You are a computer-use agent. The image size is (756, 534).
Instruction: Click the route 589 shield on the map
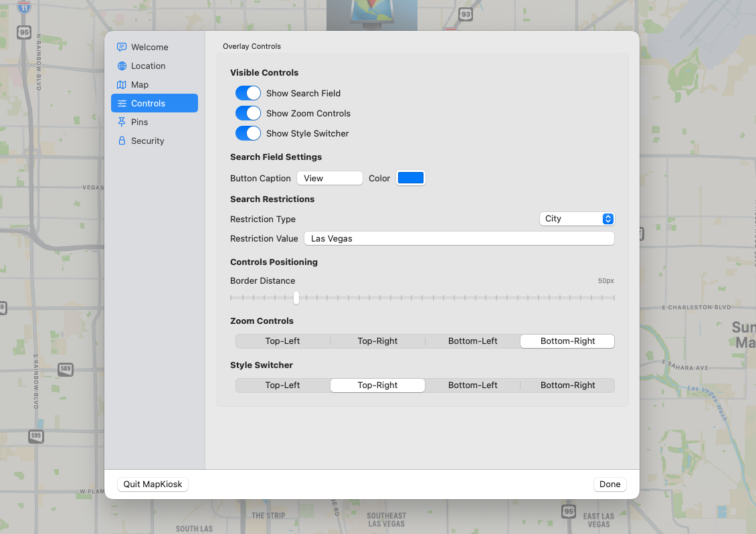(66, 369)
